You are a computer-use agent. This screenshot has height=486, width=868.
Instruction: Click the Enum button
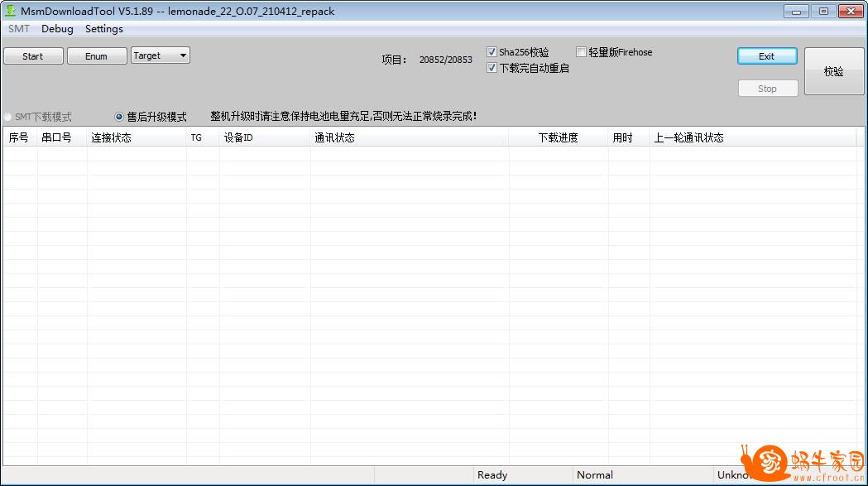click(96, 56)
